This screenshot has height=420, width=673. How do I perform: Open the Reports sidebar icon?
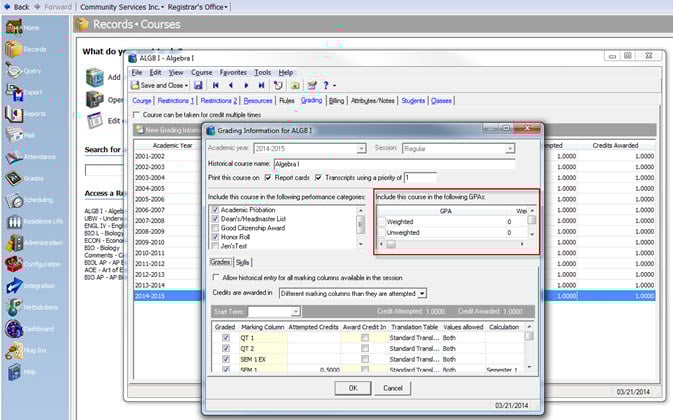14,114
